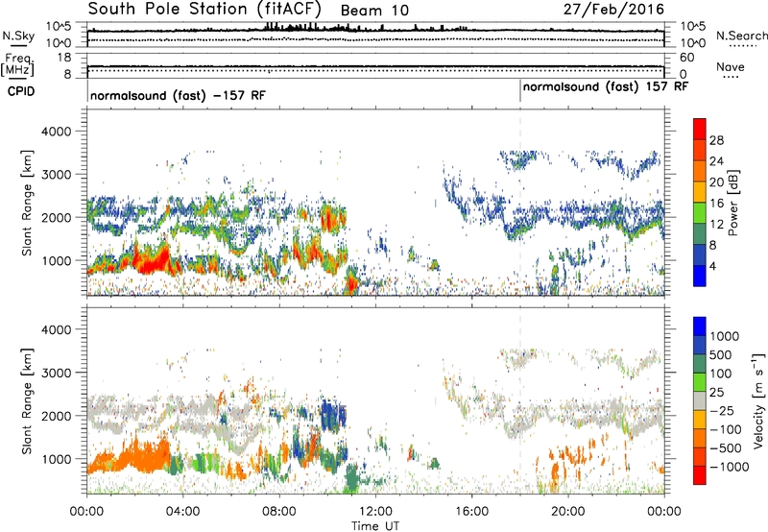The height and width of the screenshot is (532, 768).
Task: Click the "Power [dB]" colorbar title
Action: pos(732,203)
